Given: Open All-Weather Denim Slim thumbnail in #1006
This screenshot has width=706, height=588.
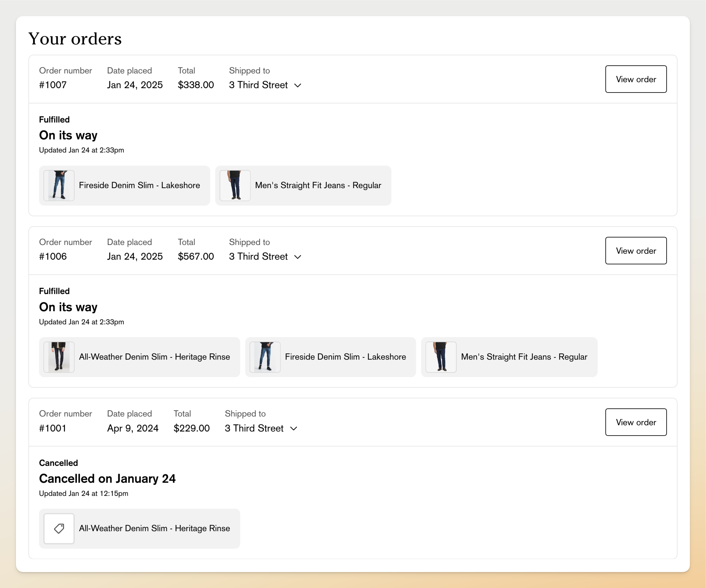Looking at the screenshot, I should 58,357.
